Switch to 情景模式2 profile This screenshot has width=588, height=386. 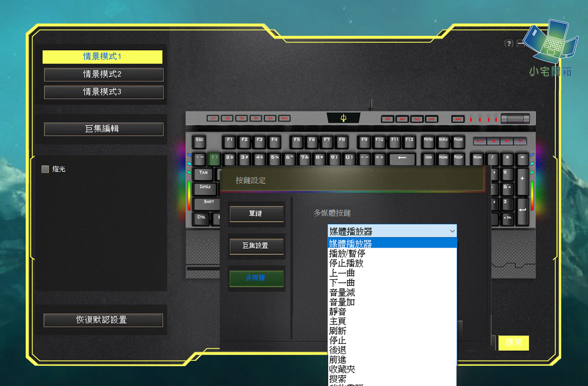[x=104, y=74]
